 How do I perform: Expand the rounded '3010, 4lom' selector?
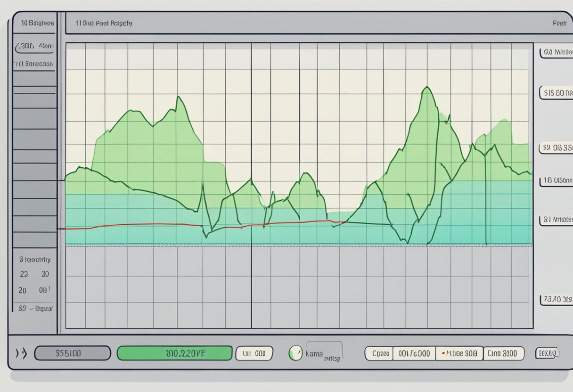click(35, 47)
